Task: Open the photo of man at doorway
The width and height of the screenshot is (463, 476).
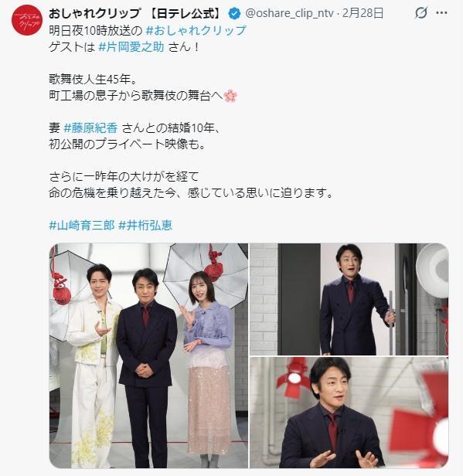Action: pos(349,299)
